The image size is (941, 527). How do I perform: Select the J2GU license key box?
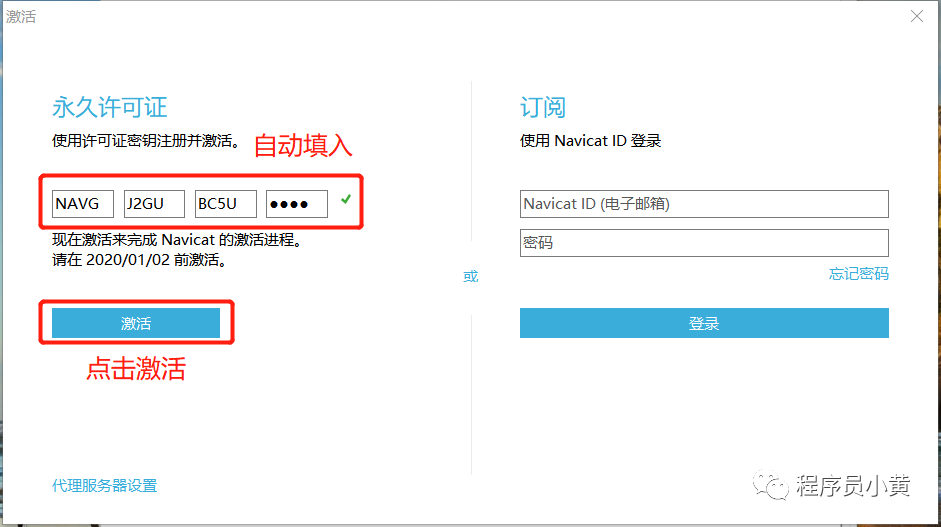pyautogui.click(x=154, y=204)
